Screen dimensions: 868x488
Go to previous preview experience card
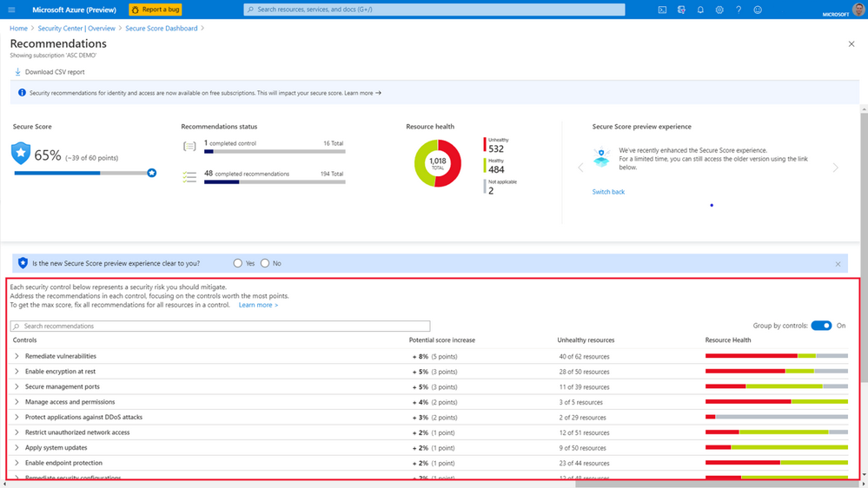click(x=580, y=168)
